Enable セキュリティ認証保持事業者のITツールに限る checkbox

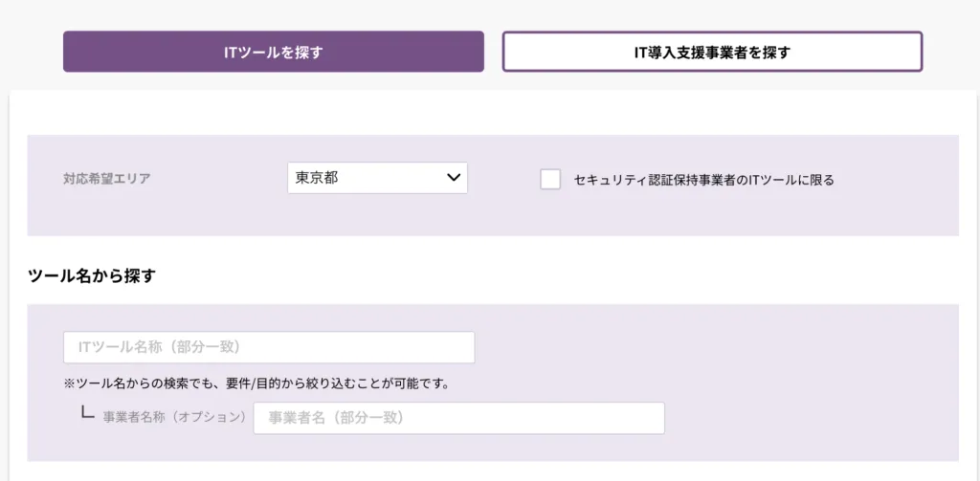(x=550, y=179)
